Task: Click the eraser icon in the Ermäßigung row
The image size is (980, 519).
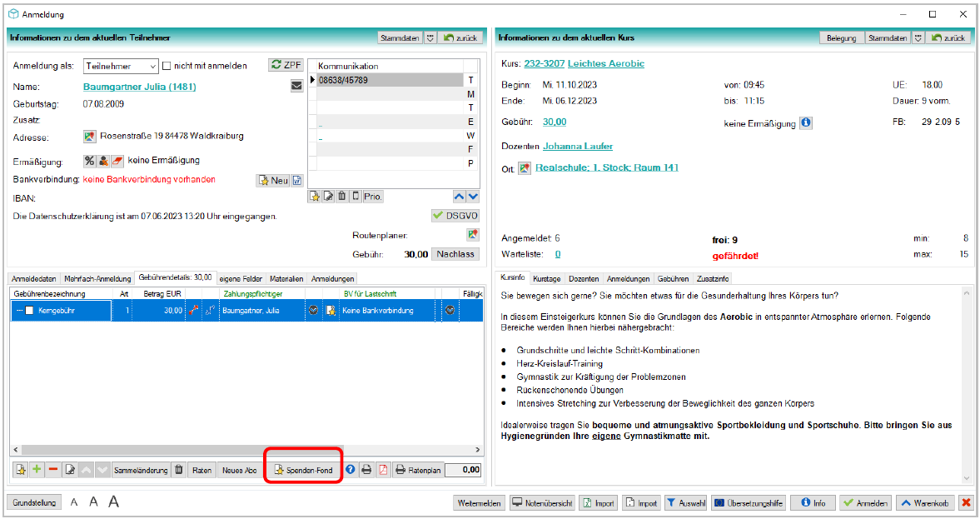Action: click(x=117, y=161)
